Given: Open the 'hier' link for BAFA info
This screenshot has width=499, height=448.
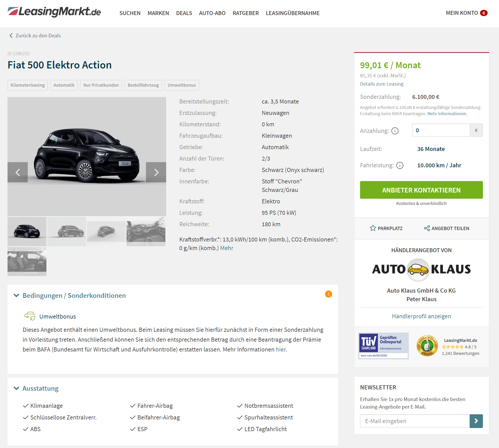Looking at the screenshot, I should pos(281,349).
